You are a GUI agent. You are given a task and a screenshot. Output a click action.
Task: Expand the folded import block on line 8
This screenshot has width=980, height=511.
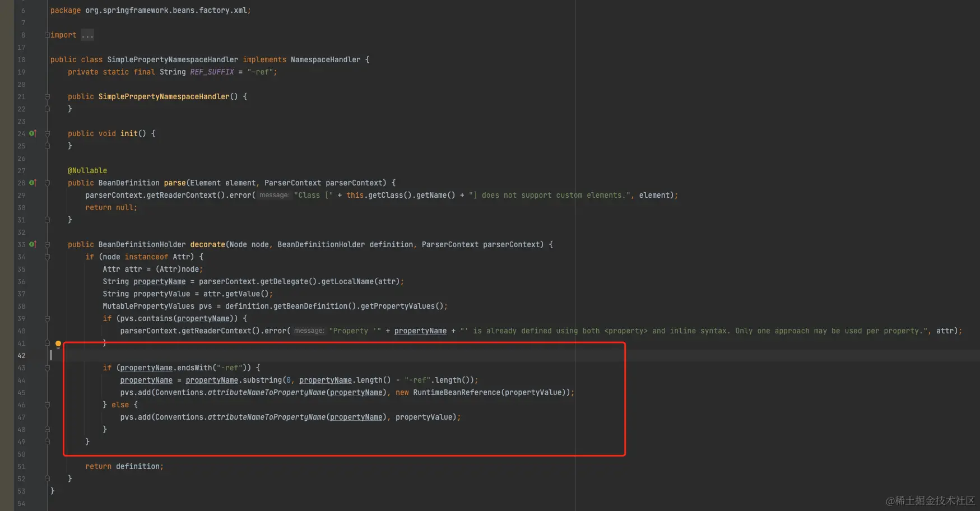(47, 35)
